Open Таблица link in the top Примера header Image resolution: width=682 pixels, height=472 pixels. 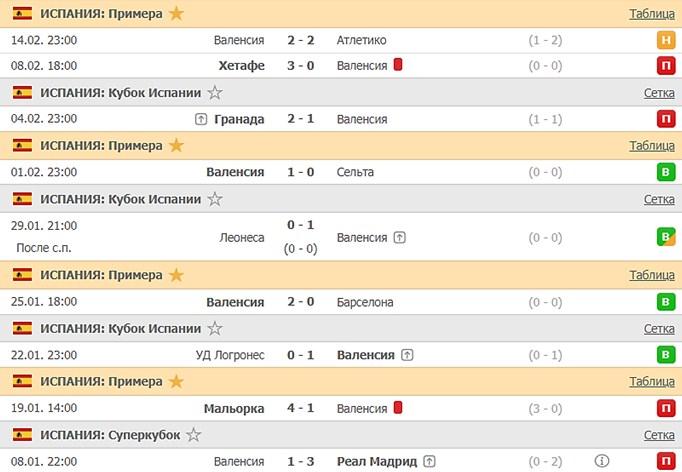point(651,14)
